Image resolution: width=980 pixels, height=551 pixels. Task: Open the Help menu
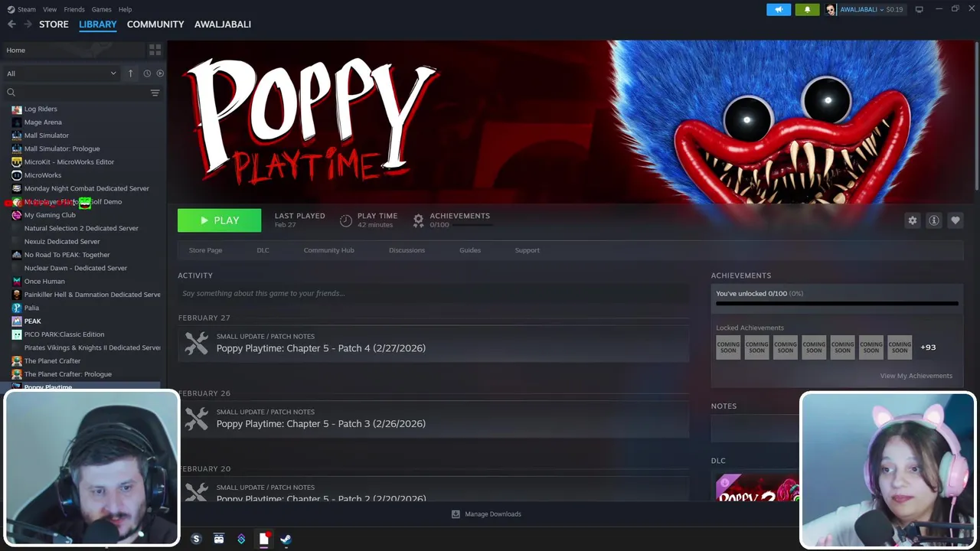point(125,9)
